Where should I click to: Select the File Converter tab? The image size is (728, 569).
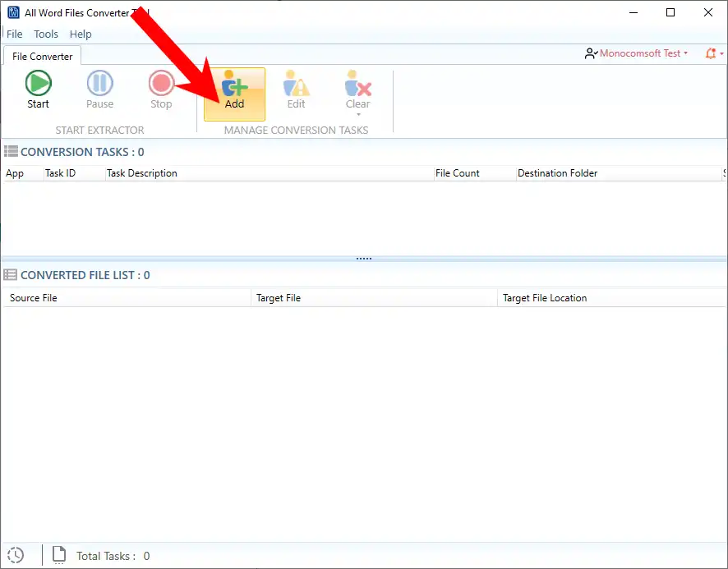(42, 56)
